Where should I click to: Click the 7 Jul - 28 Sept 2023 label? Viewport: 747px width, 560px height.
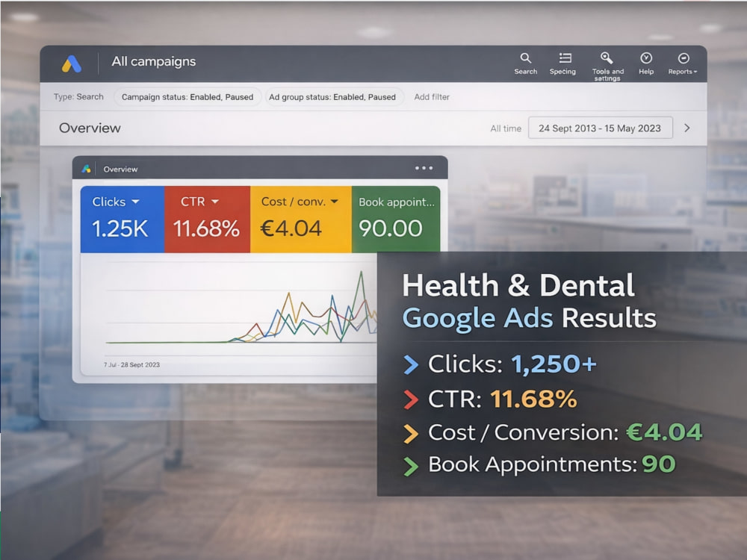click(131, 365)
